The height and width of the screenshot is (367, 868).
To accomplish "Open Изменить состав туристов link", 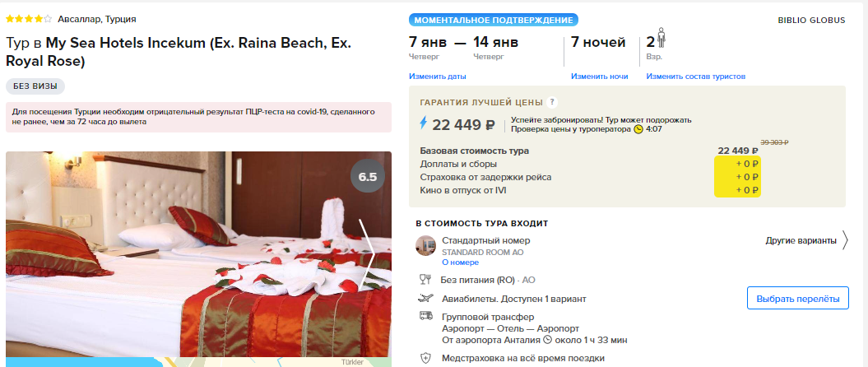I will click(696, 77).
